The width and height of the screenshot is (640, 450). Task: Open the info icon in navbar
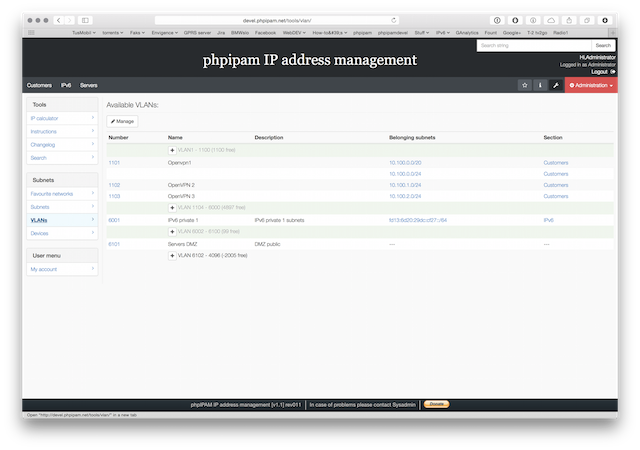(540, 85)
